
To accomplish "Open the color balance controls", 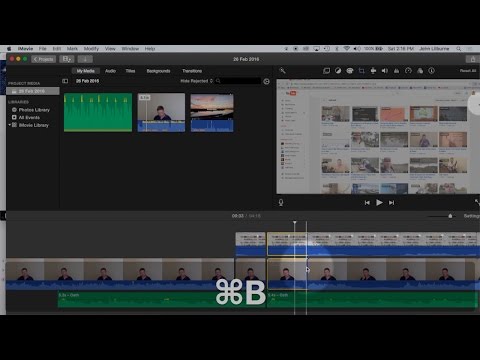I will click(x=338, y=71).
